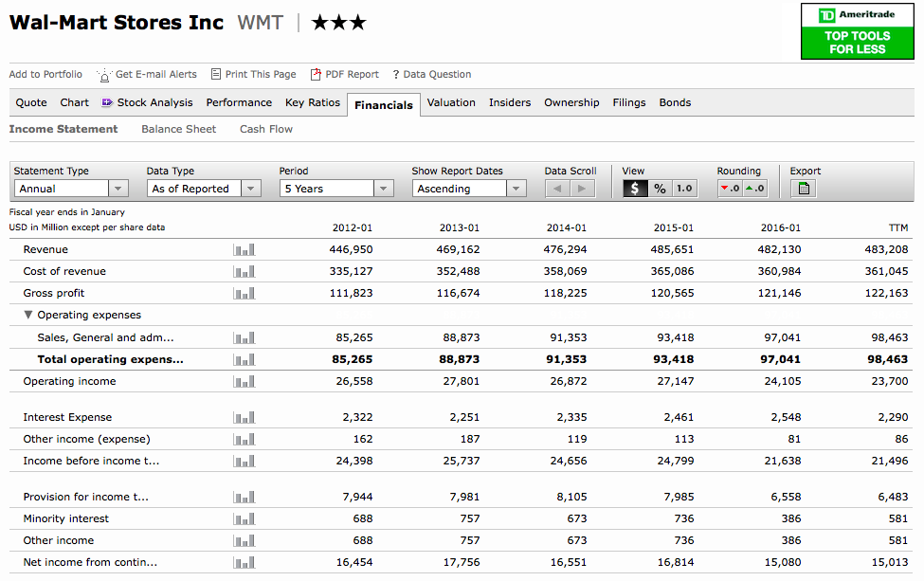Open the Data Type dropdown

204,189
